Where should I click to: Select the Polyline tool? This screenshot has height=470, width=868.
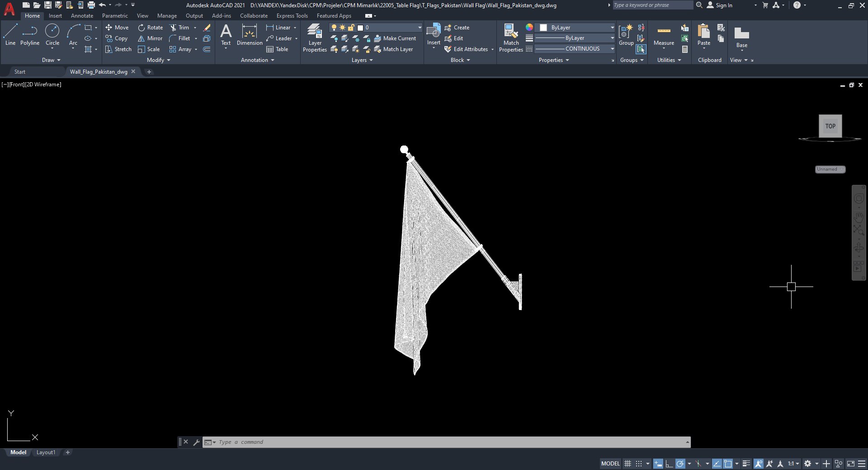click(x=30, y=35)
